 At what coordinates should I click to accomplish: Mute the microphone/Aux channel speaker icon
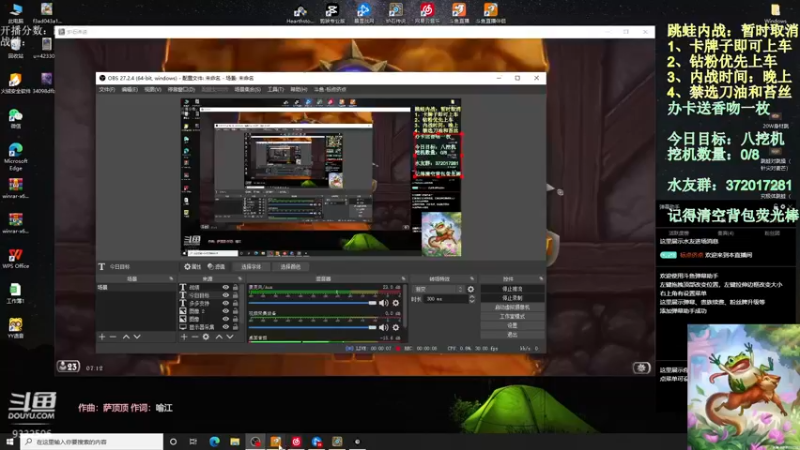(384, 303)
